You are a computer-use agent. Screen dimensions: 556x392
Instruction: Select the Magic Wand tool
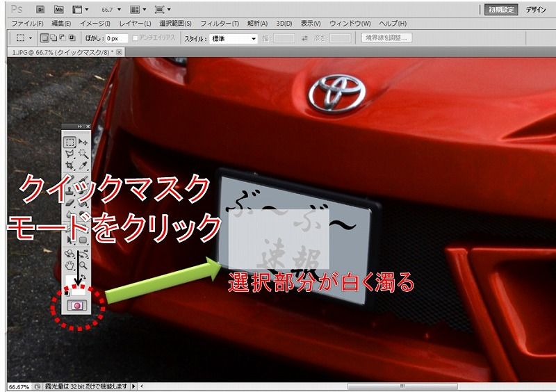[x=83, y=154]
